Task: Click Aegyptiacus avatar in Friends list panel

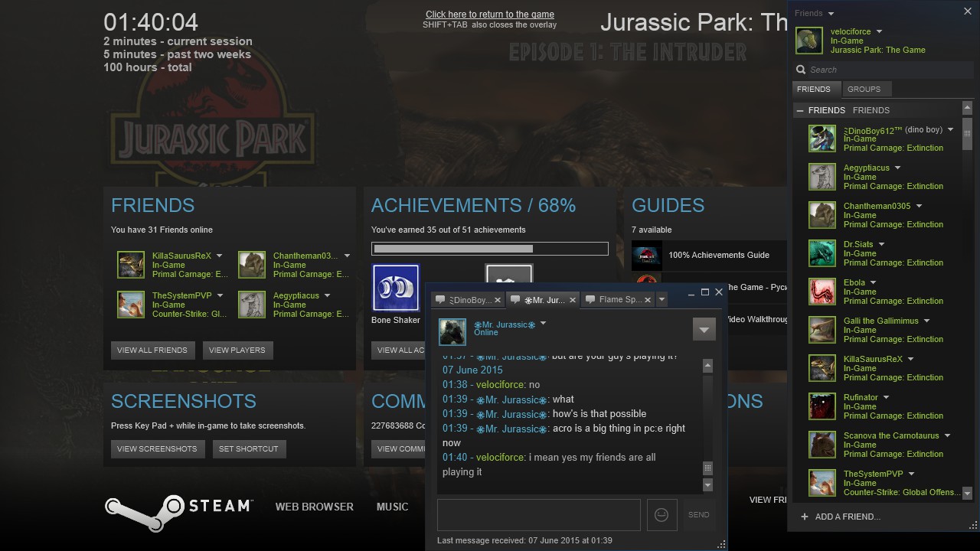Action: pos(822,177)
